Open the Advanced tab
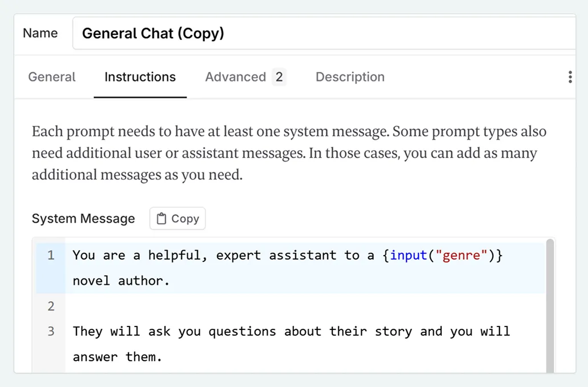The height and width of the screenshot is (387, 588). 236,76
